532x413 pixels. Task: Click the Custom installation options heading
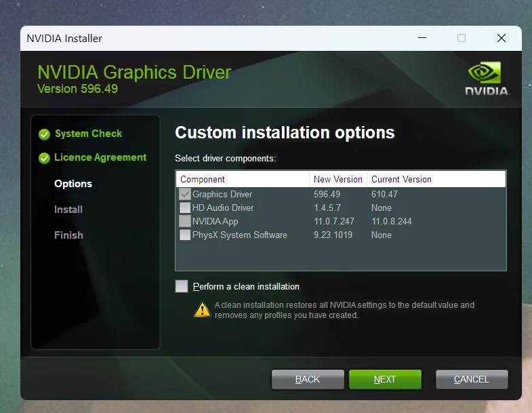[x=285, y=132]
